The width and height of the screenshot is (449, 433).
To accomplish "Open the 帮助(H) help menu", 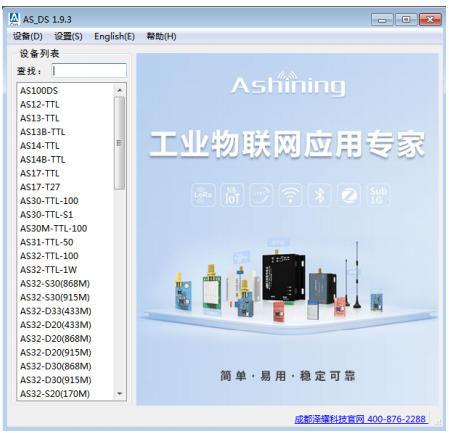I will [161, 36].
